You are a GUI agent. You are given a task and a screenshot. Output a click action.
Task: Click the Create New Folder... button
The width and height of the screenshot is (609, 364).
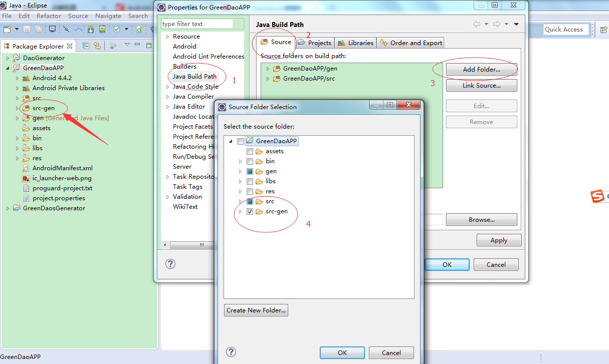(x=256, y=310)
